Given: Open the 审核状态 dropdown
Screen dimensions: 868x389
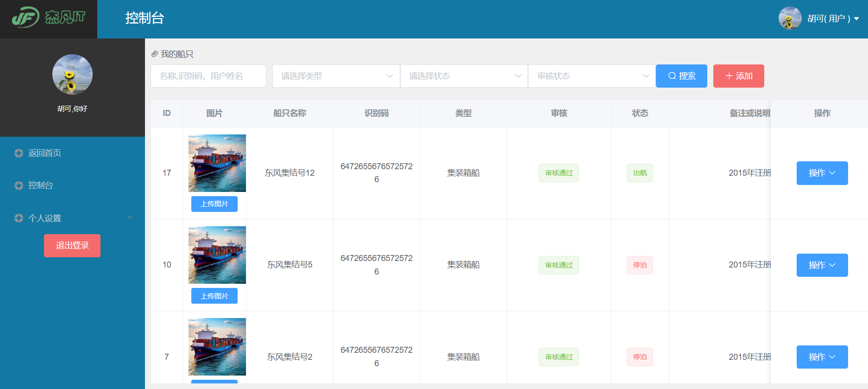Looking at the screenshot, I should (592, 76).
